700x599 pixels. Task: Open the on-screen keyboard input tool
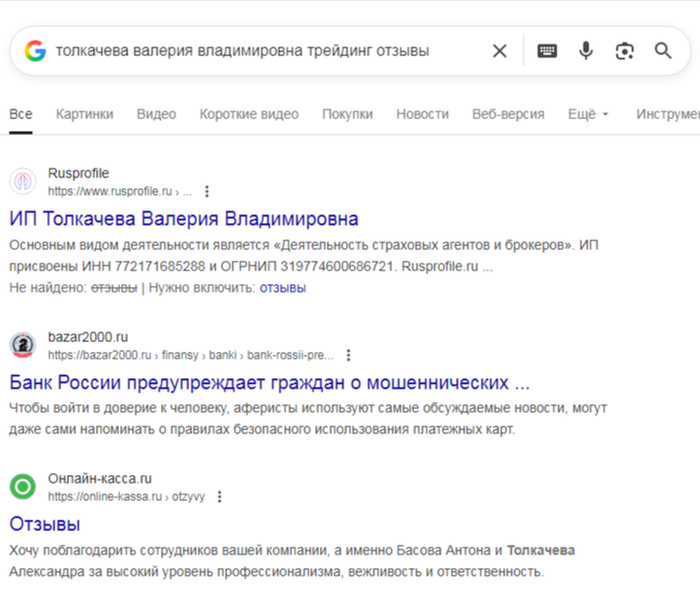547,50
